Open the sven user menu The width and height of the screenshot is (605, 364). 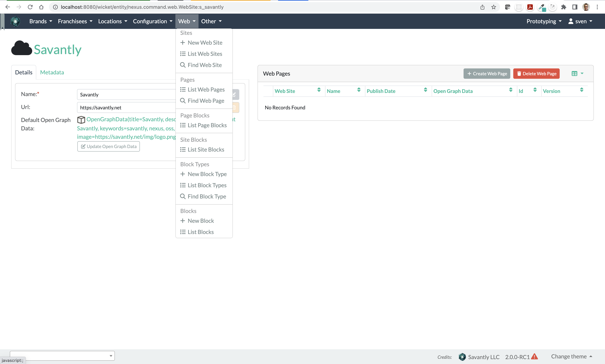(580, 21)
